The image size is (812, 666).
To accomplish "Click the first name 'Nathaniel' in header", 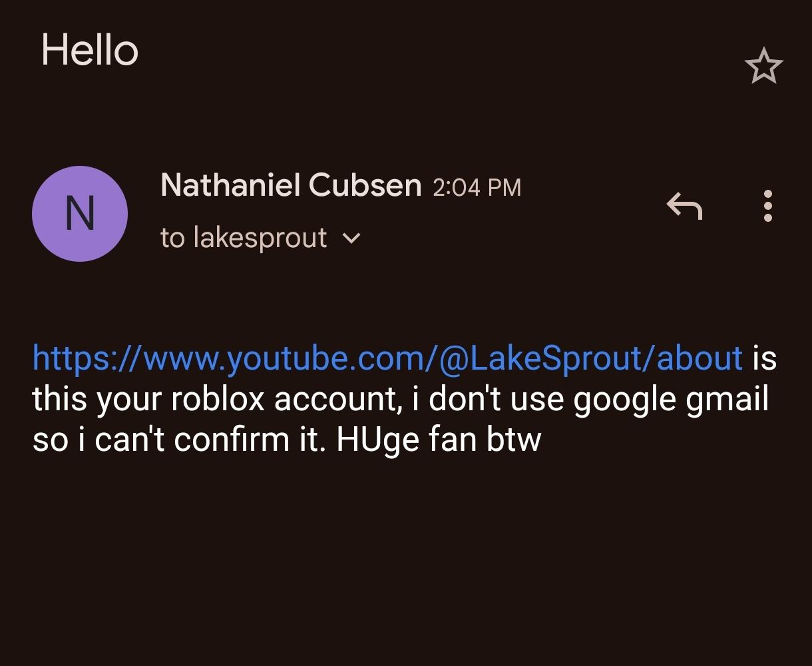I will 230,185.
